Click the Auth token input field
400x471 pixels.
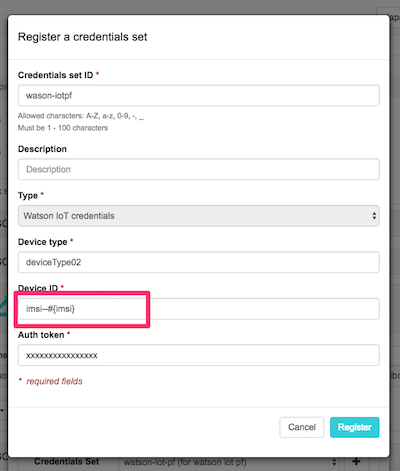[199, 355]
